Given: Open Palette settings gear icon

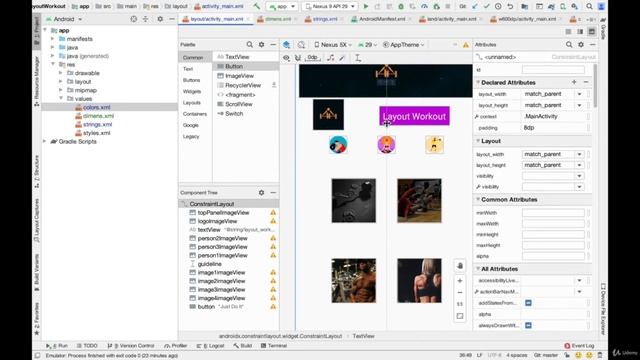Looking at the screenshot, I should click(261, 44).
